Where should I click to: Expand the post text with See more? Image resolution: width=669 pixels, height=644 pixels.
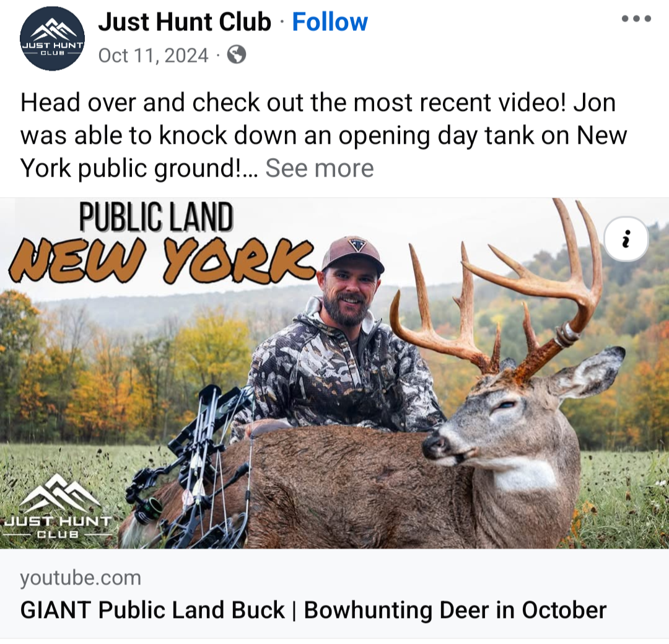[320, 168]
